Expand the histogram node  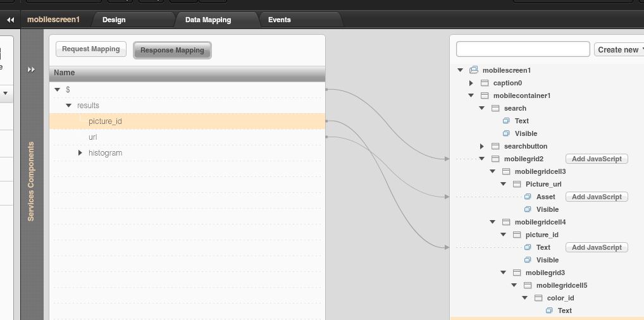click(80, 153)
